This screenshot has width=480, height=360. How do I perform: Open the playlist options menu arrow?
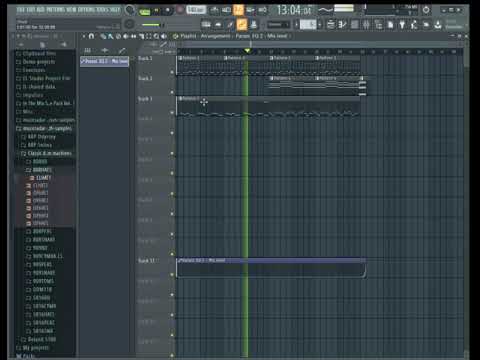(84, 36)
